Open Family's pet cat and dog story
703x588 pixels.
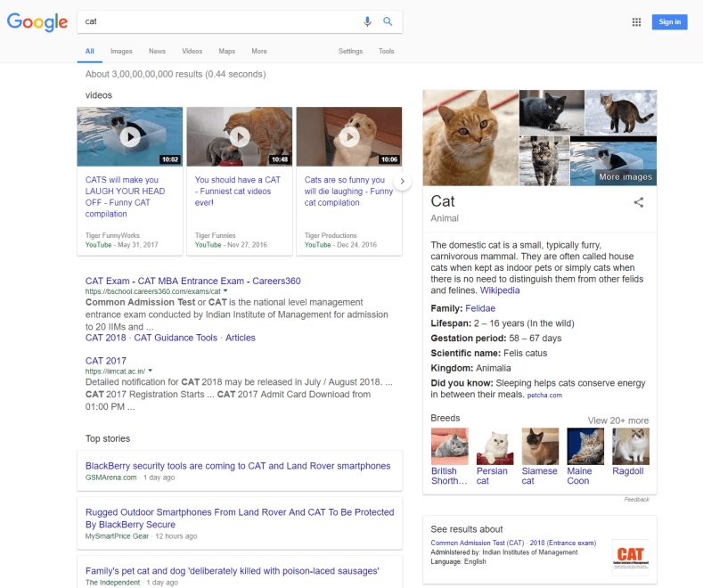point(233,571)
